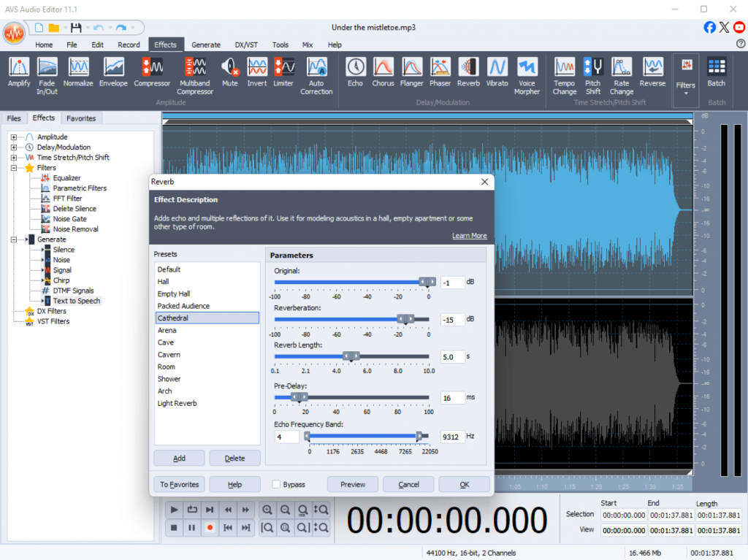Expand the Amplitude tree node
Screen dimensions: 748x560
[14, 137]
